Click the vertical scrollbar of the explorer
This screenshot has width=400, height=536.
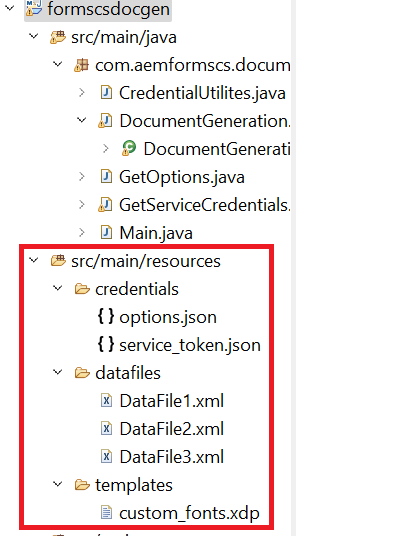click(x=293, y=268)
